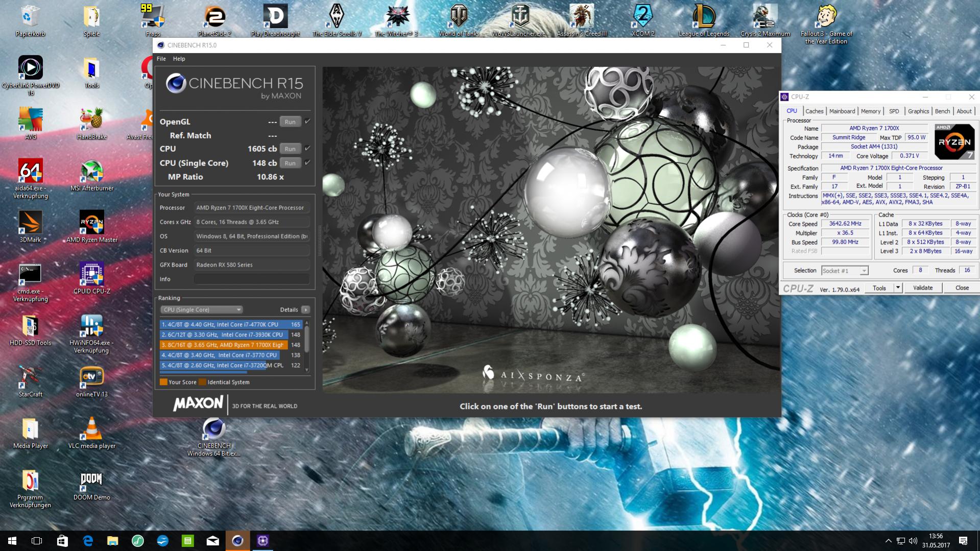The image size is (980, 551).
Task: Click the Tools button in CPU-Z
Action: tap(879, 288)
